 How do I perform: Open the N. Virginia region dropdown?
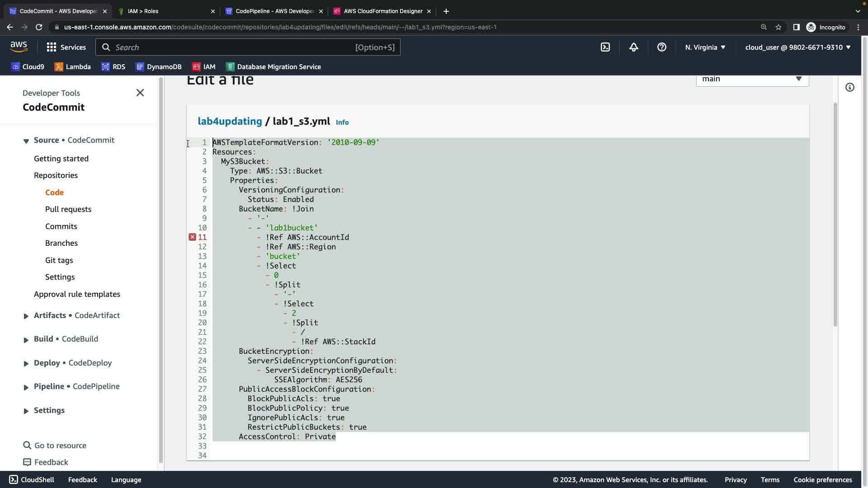point(705,47)
